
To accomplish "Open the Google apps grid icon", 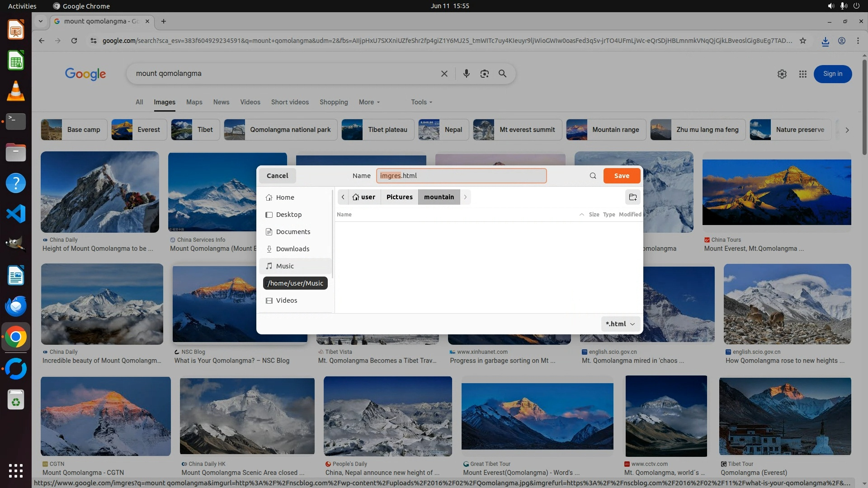I will click(802, 74).
